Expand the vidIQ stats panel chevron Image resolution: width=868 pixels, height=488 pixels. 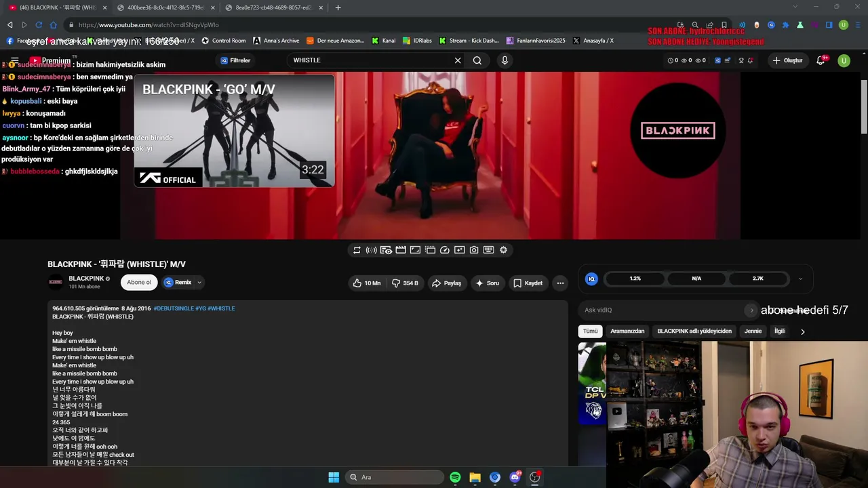(x=800, y=279)
